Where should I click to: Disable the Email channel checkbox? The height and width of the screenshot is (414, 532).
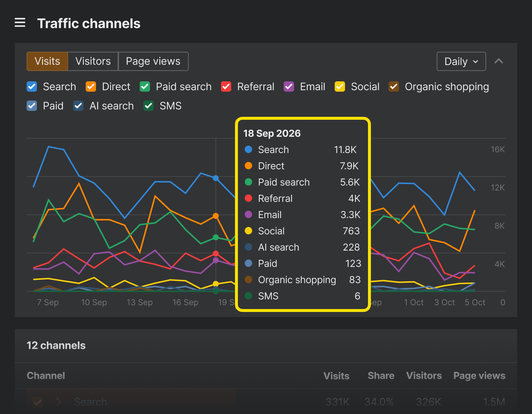point(289,86)
